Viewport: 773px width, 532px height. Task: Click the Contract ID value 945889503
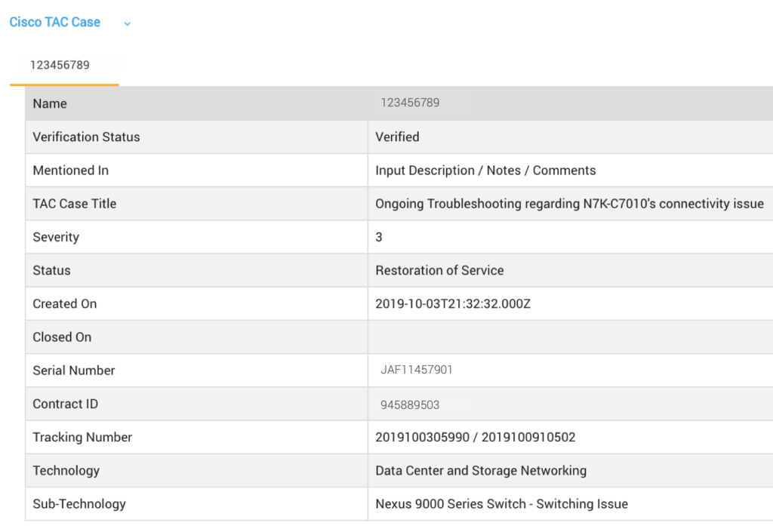pyautogui.click(x=410, y=404)
